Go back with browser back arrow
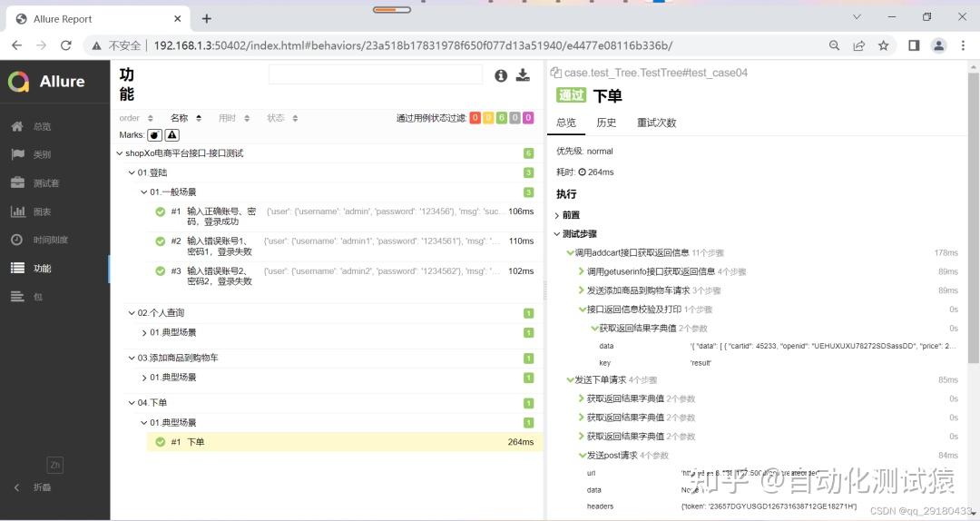This screenshot has width=980, height=521. [x=17, y=45]
